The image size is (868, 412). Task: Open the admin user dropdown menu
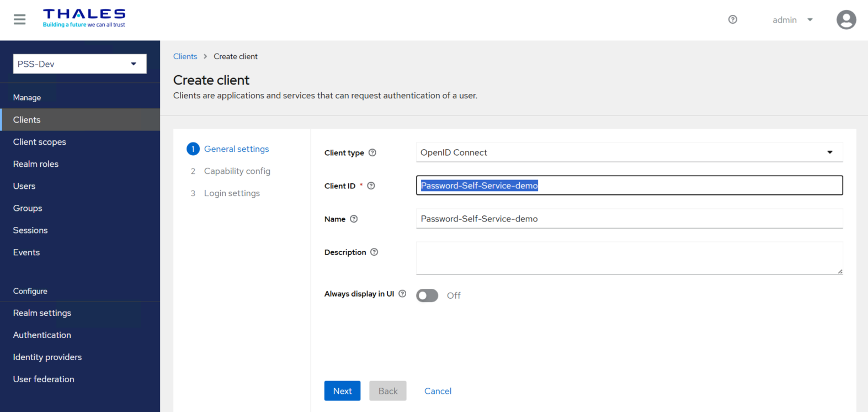point(792,20)
